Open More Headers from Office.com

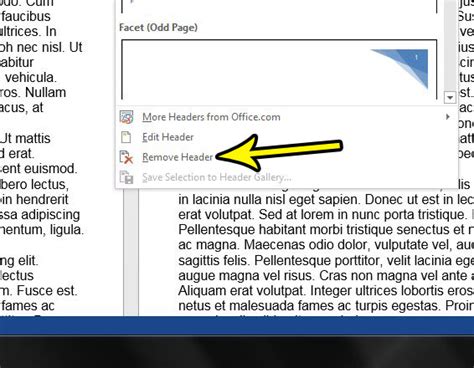pyautogui.click(x=287, y=117)
